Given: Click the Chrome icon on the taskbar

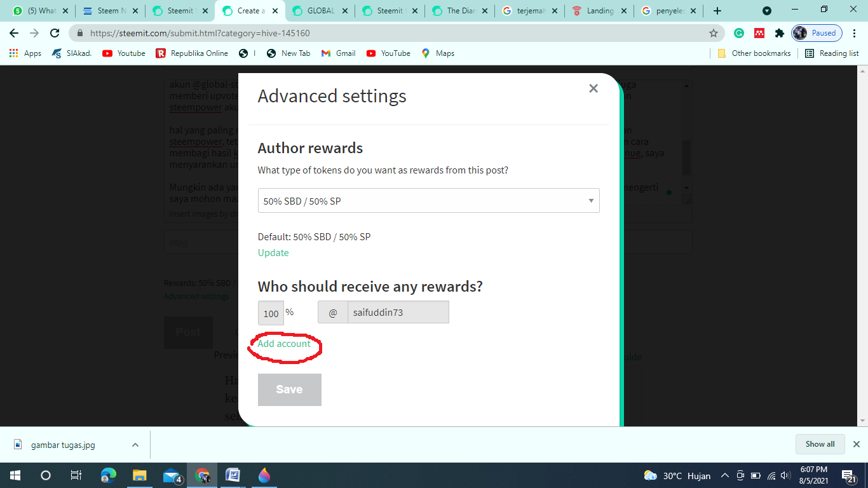Looking at the screenshot, I should [203, 475].
